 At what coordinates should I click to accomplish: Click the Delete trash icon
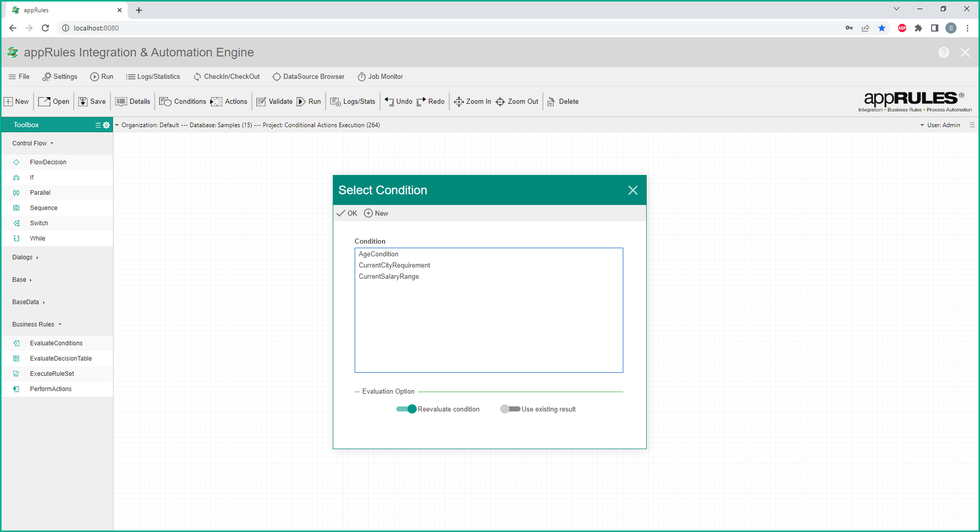(551, 102)
